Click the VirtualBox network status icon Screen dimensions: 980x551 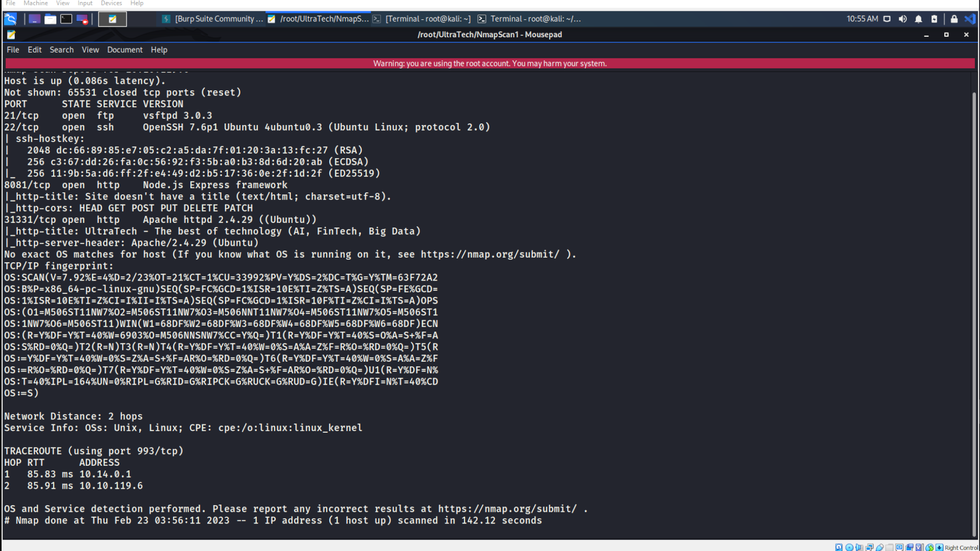869,546
